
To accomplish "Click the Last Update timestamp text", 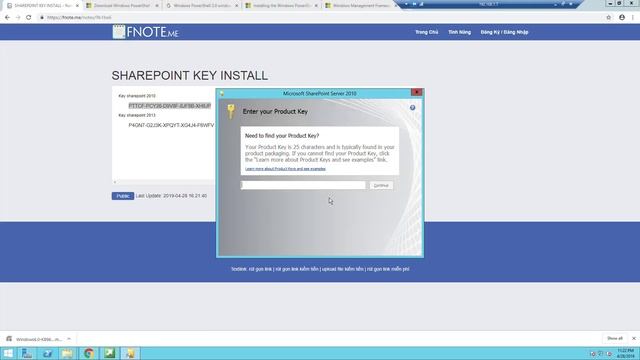I will 171,196.
